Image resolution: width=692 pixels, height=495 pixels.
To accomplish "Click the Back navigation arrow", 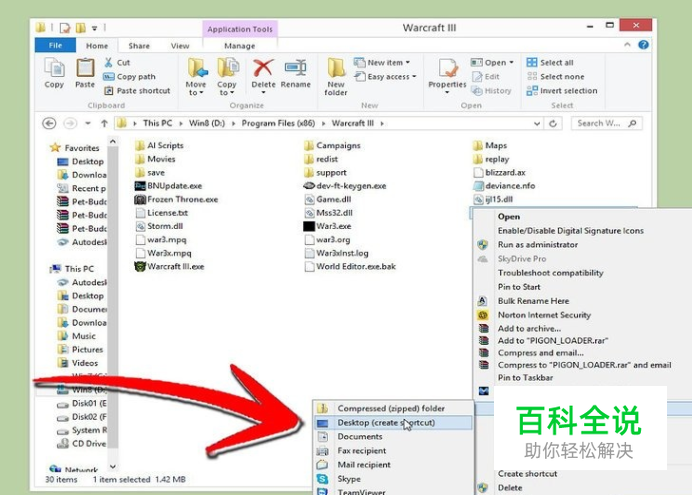I will (49, 124).
